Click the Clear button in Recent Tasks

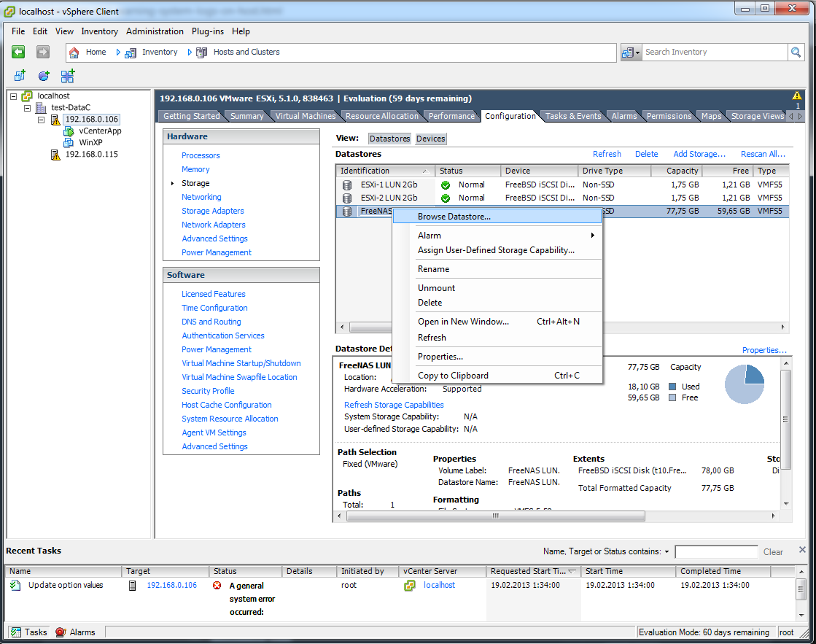(x=773, y=552)
